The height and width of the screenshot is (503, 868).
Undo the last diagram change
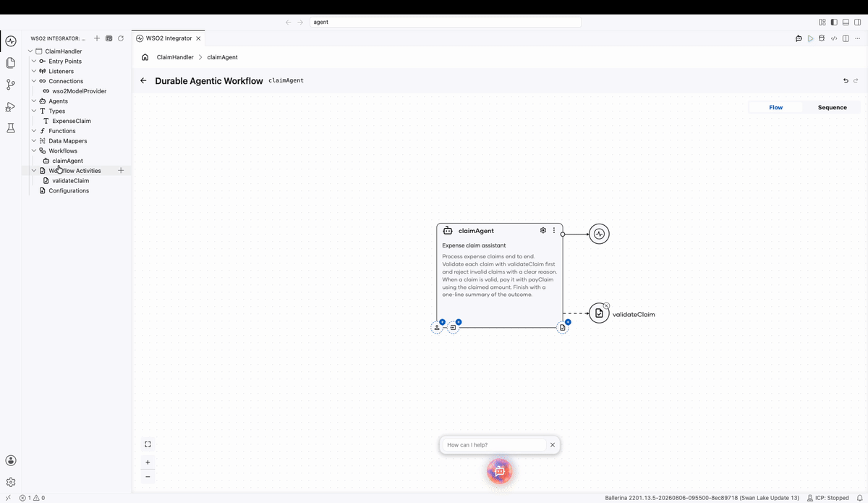pos(846,80)
